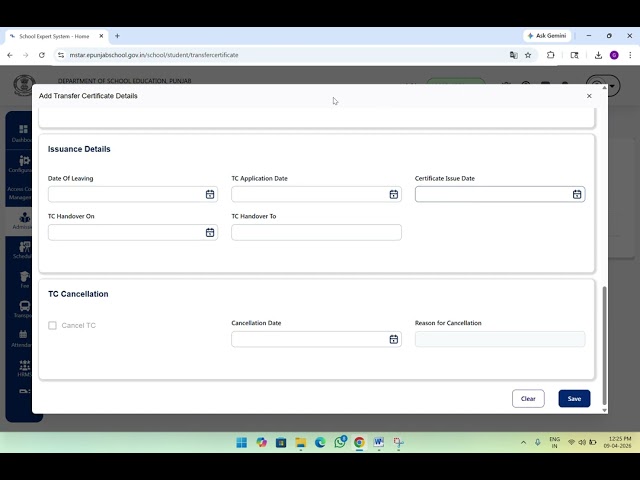Open Microsoft Edge from the taskbar

pos(320,442)
